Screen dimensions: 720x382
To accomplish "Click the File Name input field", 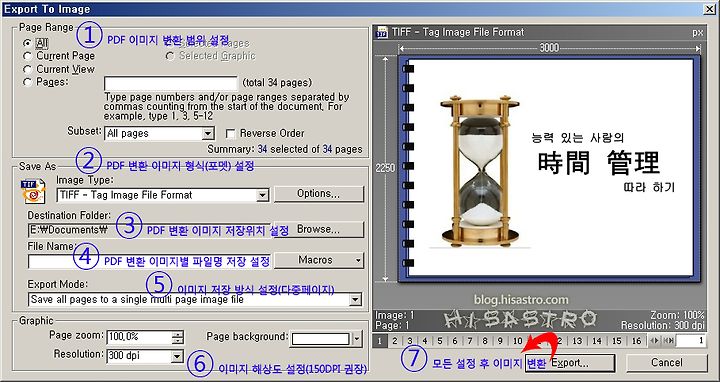I will [150, 261].
